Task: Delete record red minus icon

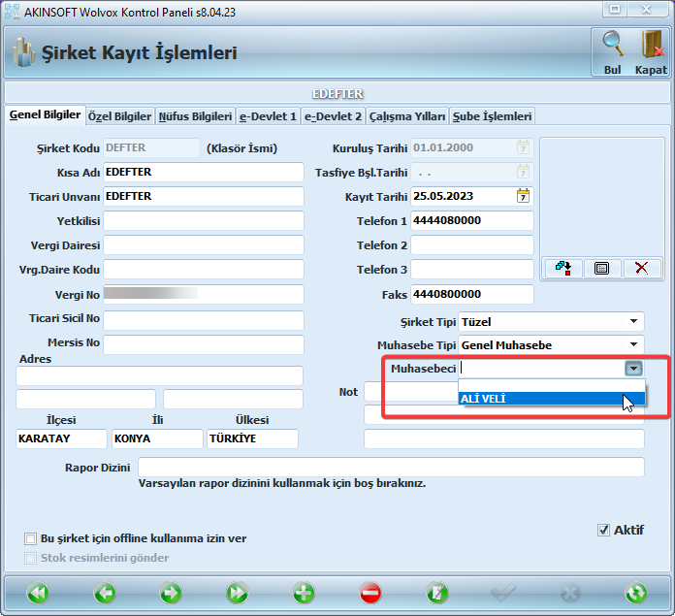Action: click(370, 593)
